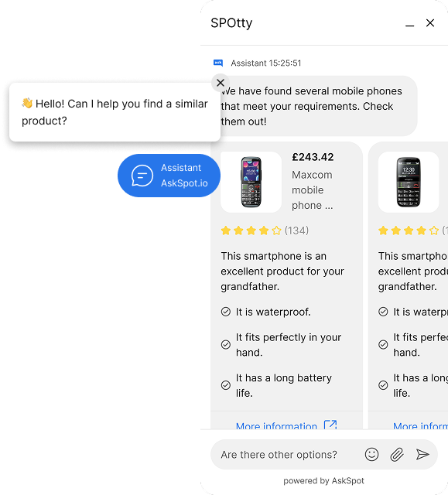Click the 'It is waterproof' checkmark icon

click(226, 312)
